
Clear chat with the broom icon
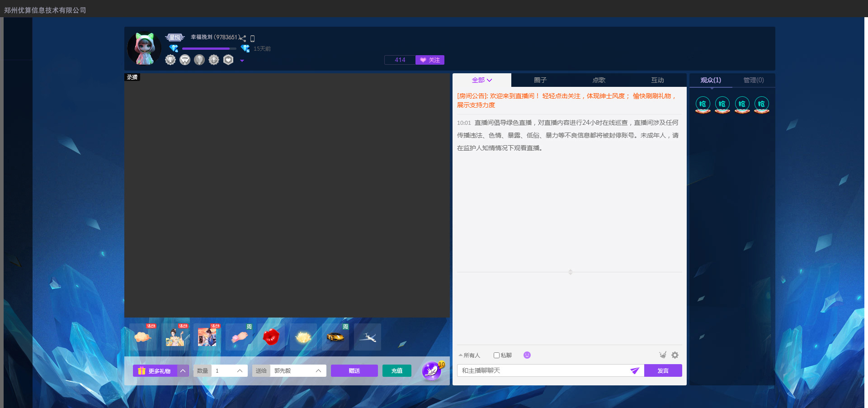click(663, 355)
